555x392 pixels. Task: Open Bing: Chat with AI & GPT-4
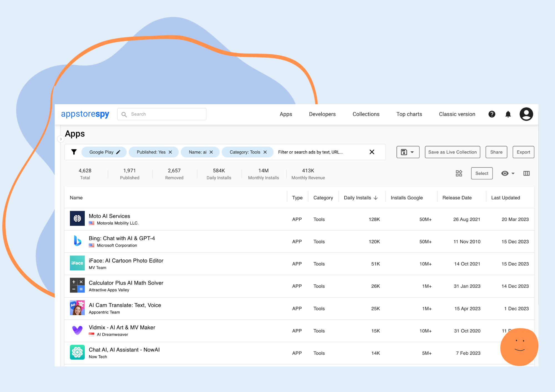pyautogui.click(x=122, y=238)
